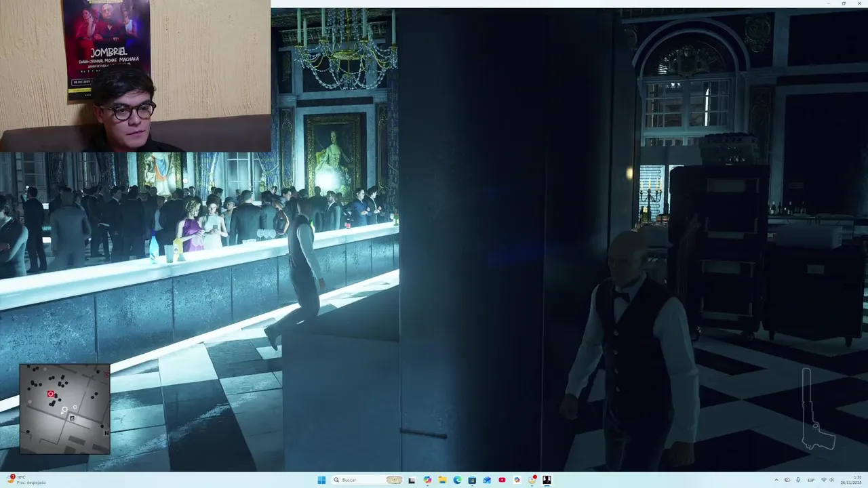Viewport: 868px width, 488px height.
Task: Click the stairs icon on the minimap
Action: (x=72, y=418)
